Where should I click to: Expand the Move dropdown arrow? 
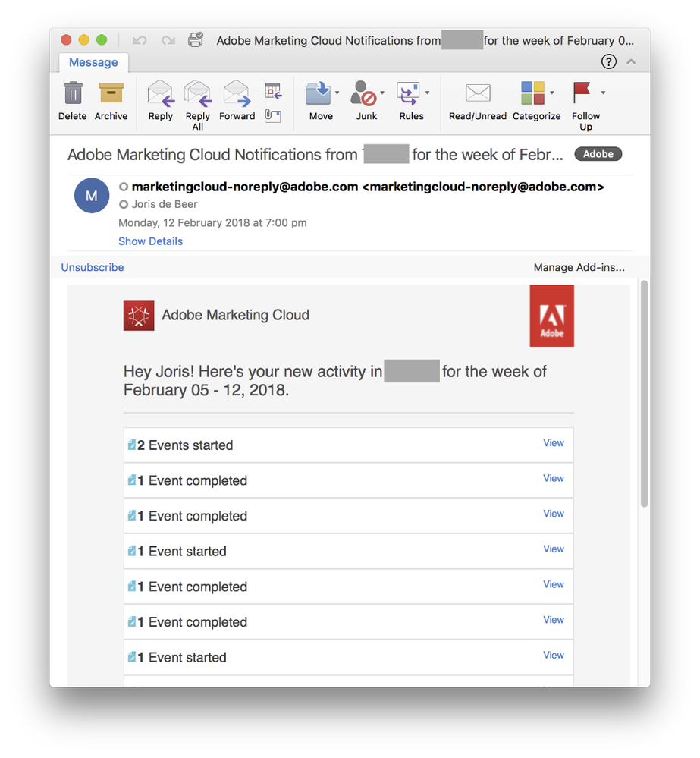337,93
